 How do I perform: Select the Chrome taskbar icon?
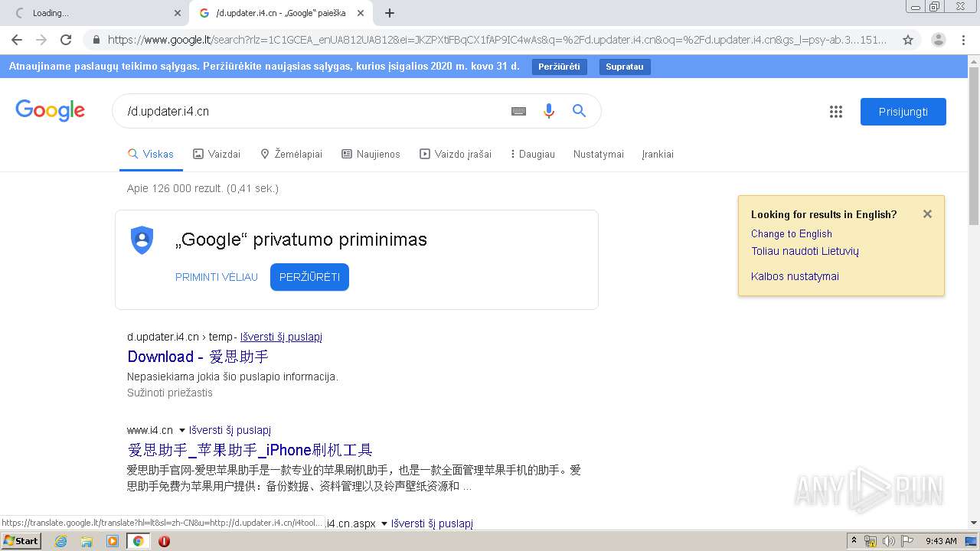[x=138, y=541]
